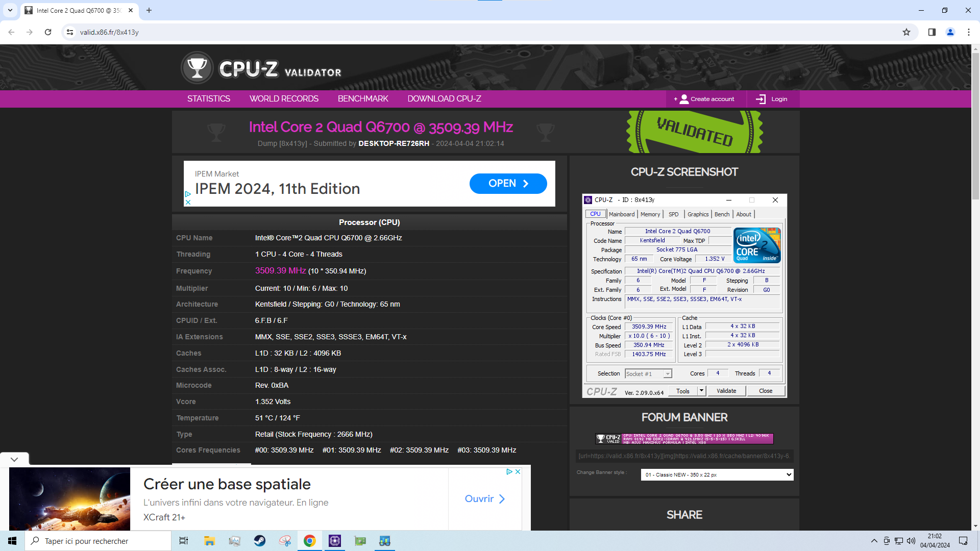Open the Change Banner style dropdown

pos(717,474)
